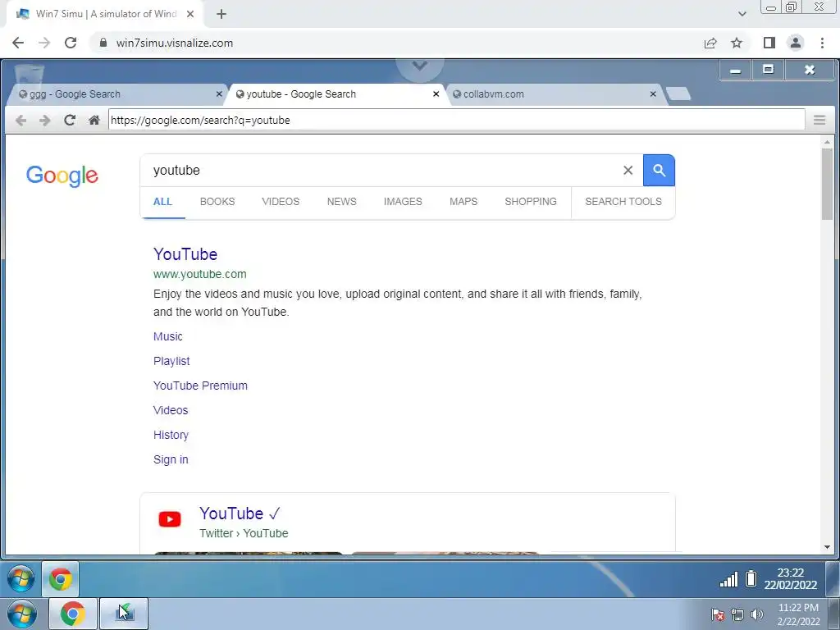Click the lock icon beside win7simu.visnalize.com
The width and height of the screenshot is (840, 630).
(103, 43)
